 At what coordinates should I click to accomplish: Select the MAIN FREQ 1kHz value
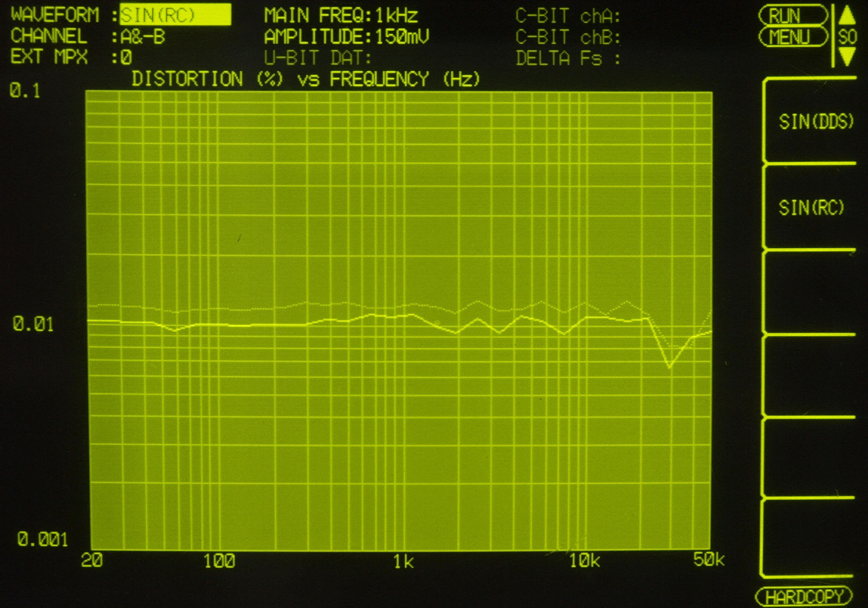(x=396, y=16)
